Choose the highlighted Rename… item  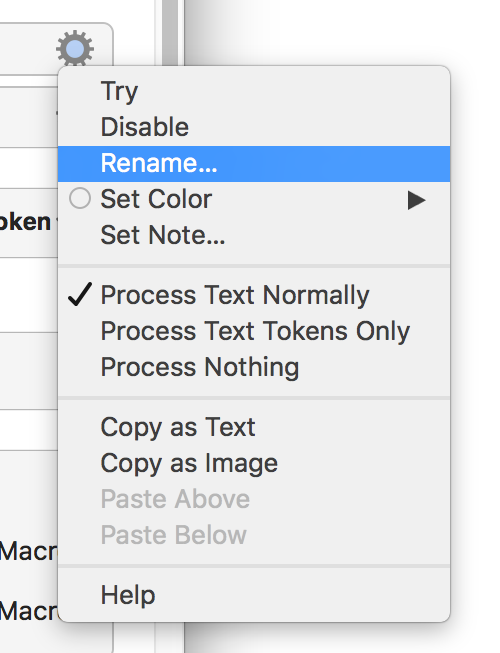point(254,164)
